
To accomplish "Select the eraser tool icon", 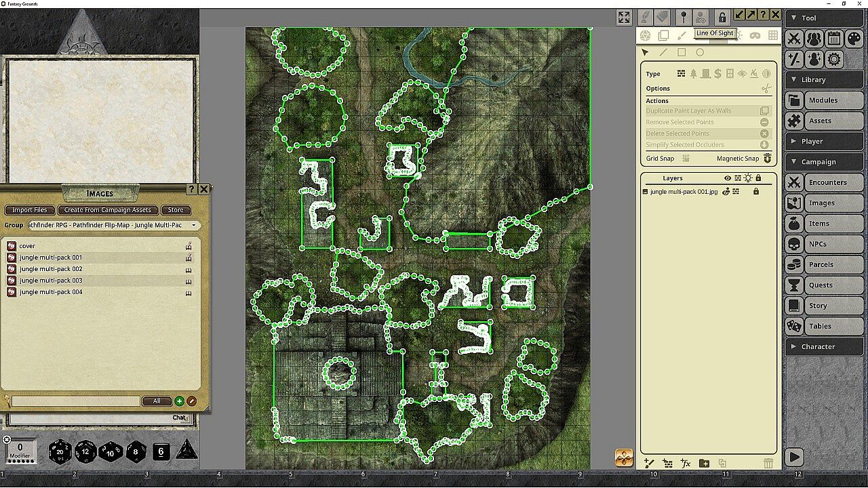I will pos(663,17).
